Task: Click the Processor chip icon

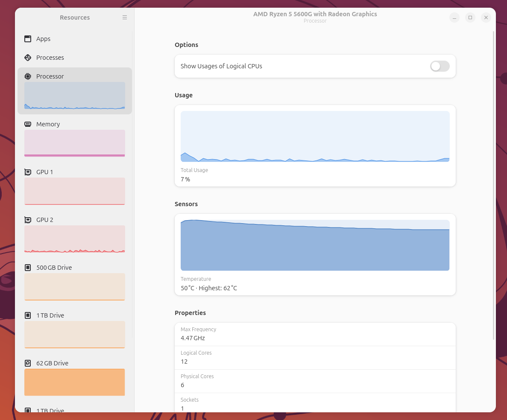Action: coord(28,76)
